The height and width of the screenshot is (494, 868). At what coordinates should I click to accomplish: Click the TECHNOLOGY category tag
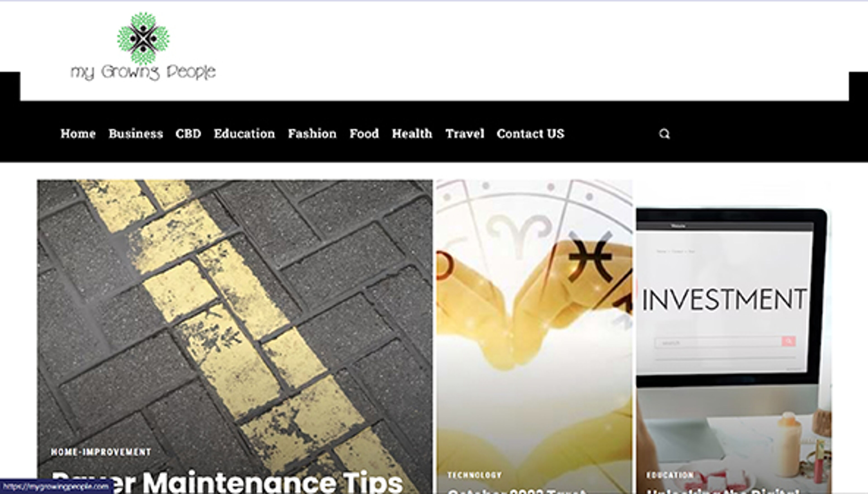[474, 475]
